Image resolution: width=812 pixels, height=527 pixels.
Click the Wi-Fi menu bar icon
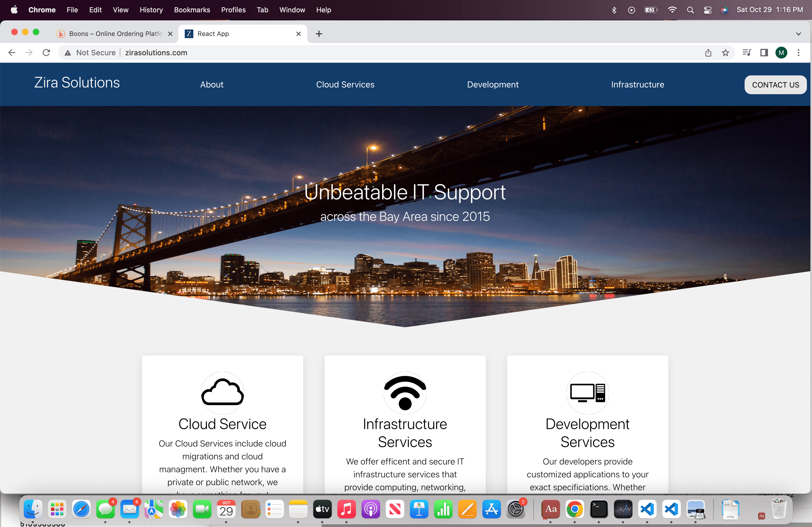(x=672, y=10)
